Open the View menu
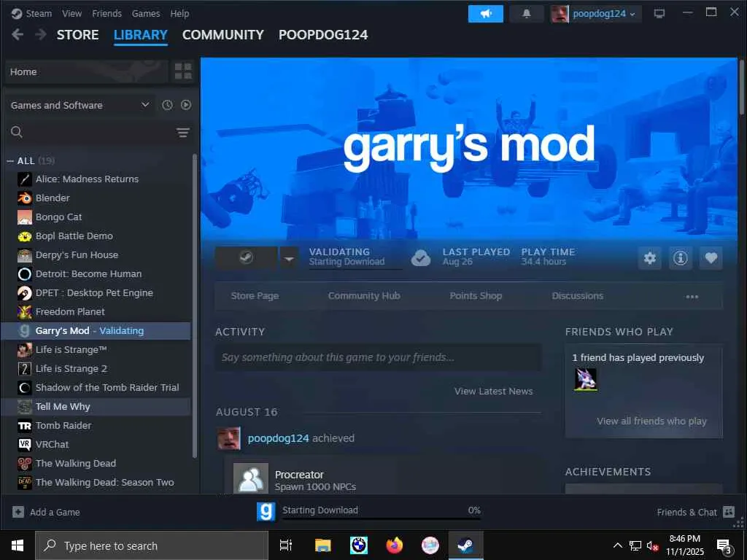Viewport: 747px width, 560px height. click(71, 13)
